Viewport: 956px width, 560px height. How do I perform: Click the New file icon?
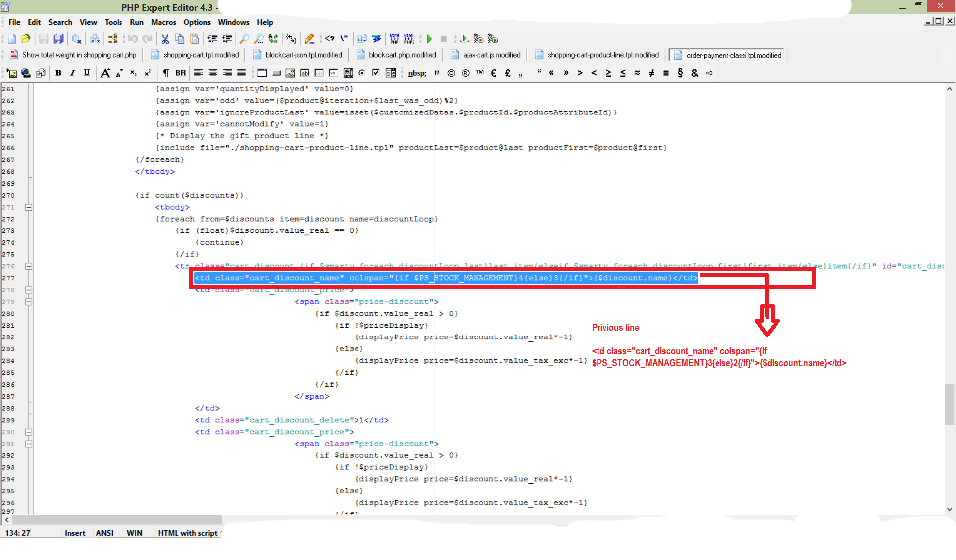pos(12,39)
